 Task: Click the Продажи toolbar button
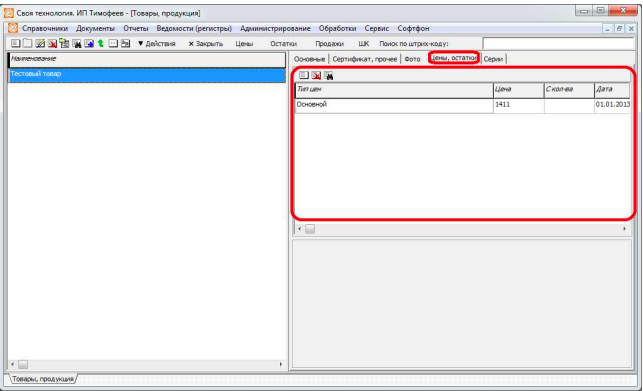click(x=329, y=43)
